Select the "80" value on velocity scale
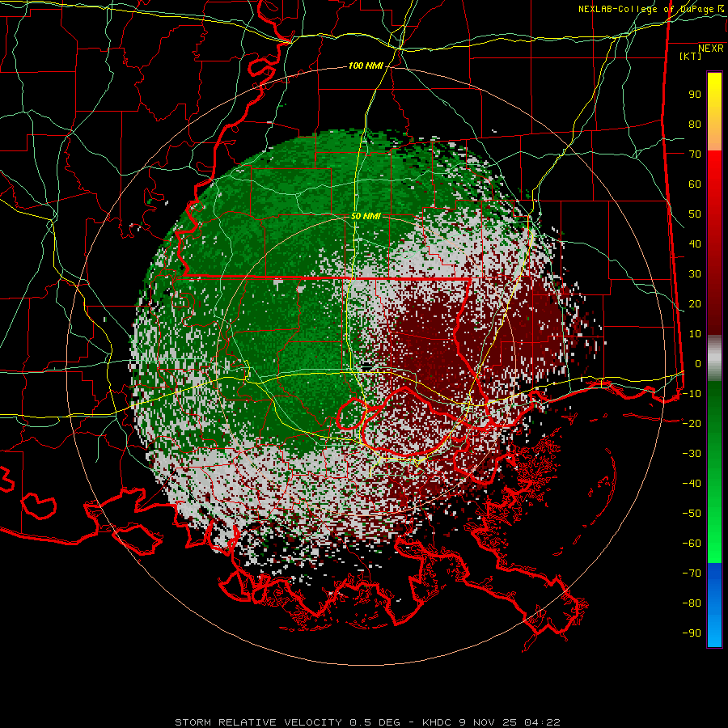This screenshot has height=728, width=728. click(695, 125)
